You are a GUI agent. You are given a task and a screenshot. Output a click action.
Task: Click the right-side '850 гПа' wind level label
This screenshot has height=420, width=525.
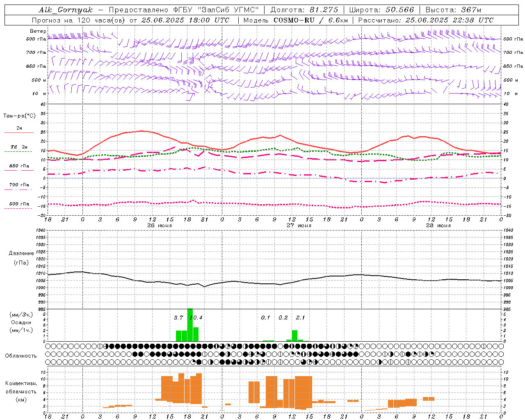[513, 66]
